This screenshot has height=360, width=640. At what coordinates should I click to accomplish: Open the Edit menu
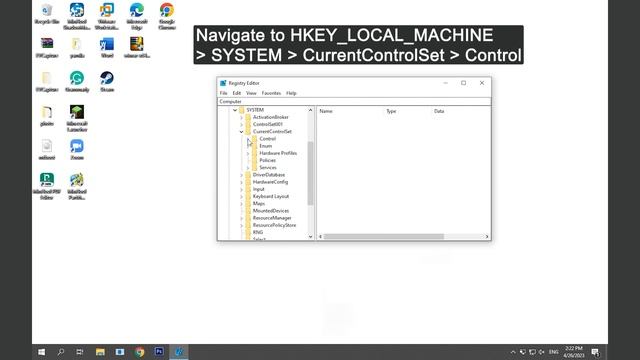[x=236, y=93]
